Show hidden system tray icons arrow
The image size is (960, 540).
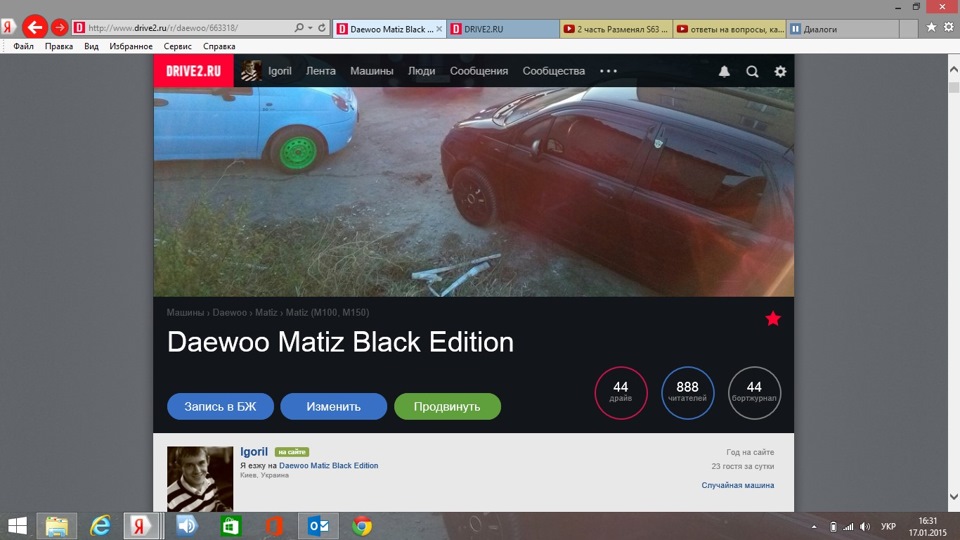(x=814, y=527)
